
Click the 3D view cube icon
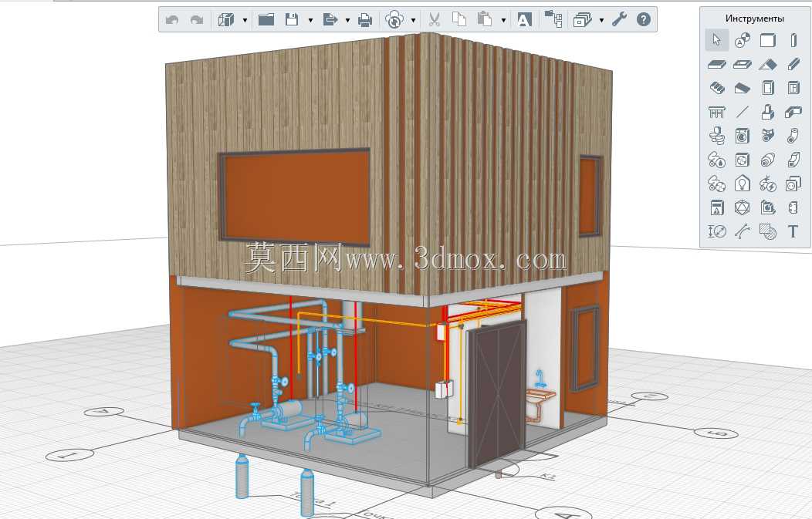[226, 19]
